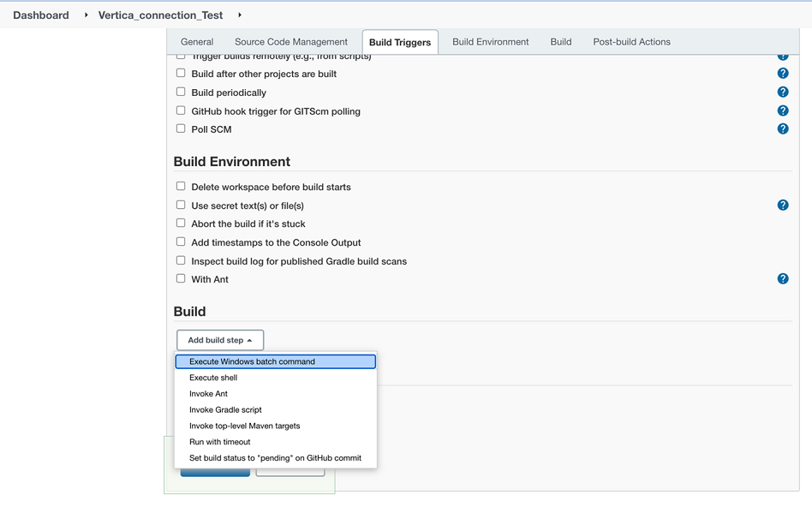Viewport: 812px width, 507px height.
Task: Select Set build status to pending on GitHub
Action: pyautogui.click(x=276, y=458)
